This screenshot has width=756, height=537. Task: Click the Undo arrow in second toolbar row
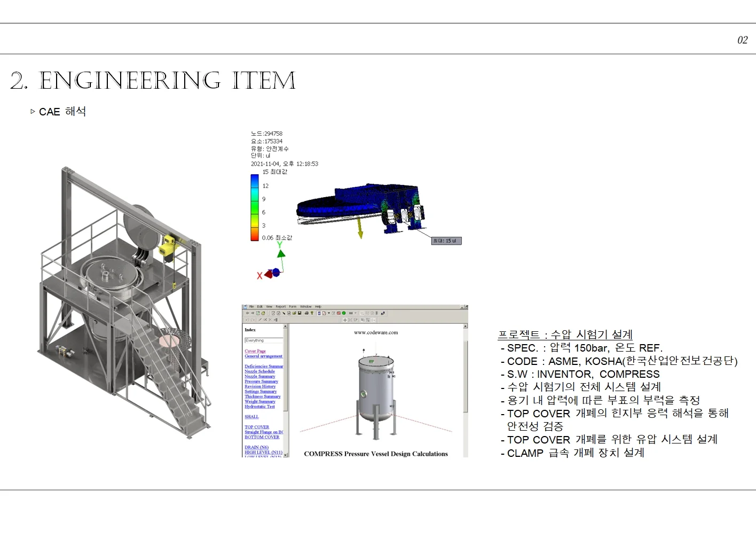(x=247, y=320)
